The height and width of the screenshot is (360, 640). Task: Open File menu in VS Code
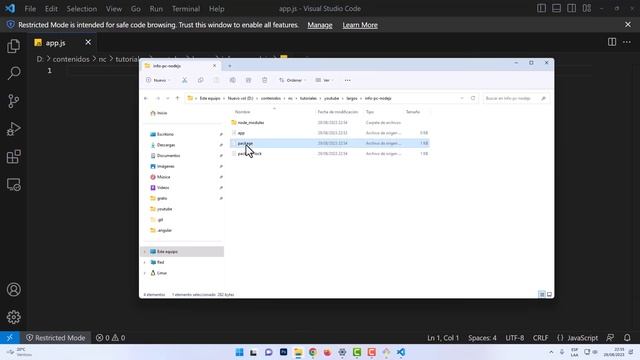(30, 9)
